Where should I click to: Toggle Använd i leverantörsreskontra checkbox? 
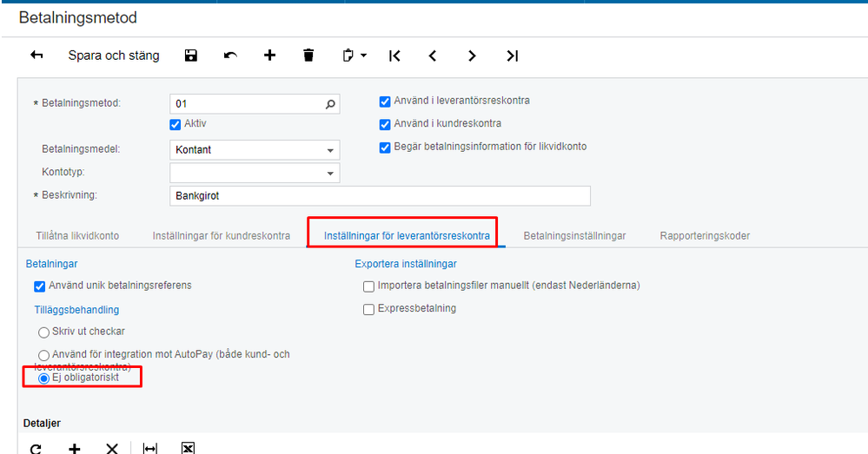[385, 102]
